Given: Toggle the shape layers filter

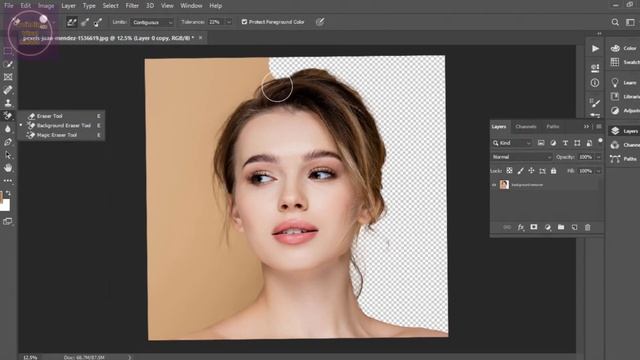Looking at the screenshot, I should tap(577, 143).
